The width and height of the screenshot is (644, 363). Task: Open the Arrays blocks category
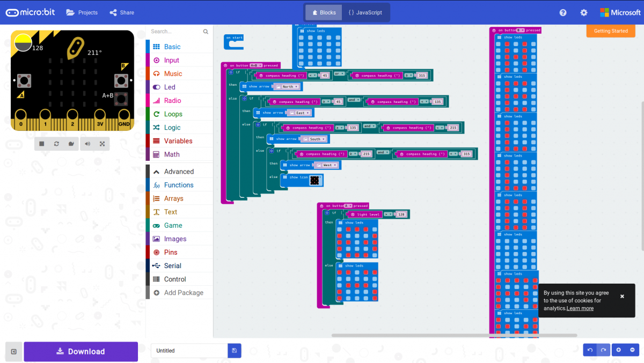179,198
